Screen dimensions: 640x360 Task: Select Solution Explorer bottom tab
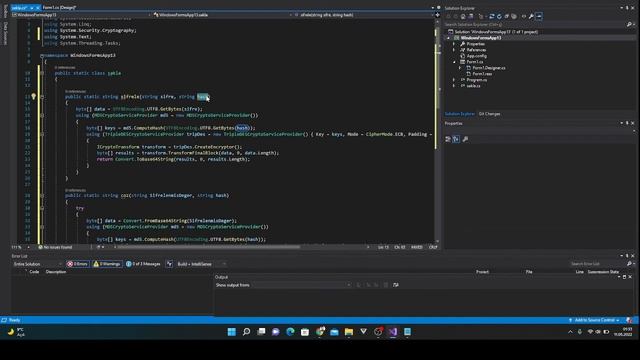tap(460, 114)
